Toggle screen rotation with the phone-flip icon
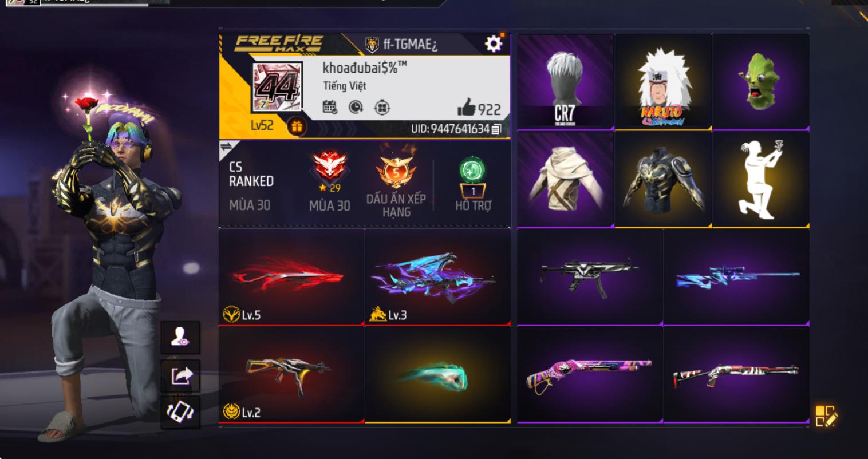Viewport: 868px width, 459px height. 181,412
